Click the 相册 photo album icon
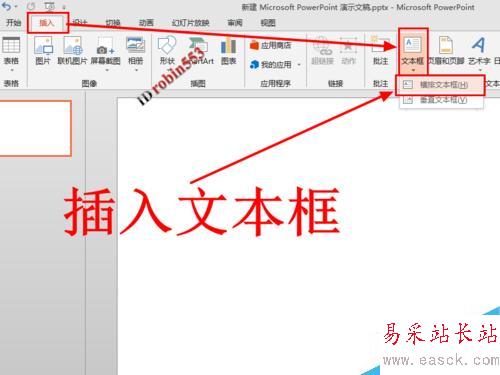 [x=135, y=46]
